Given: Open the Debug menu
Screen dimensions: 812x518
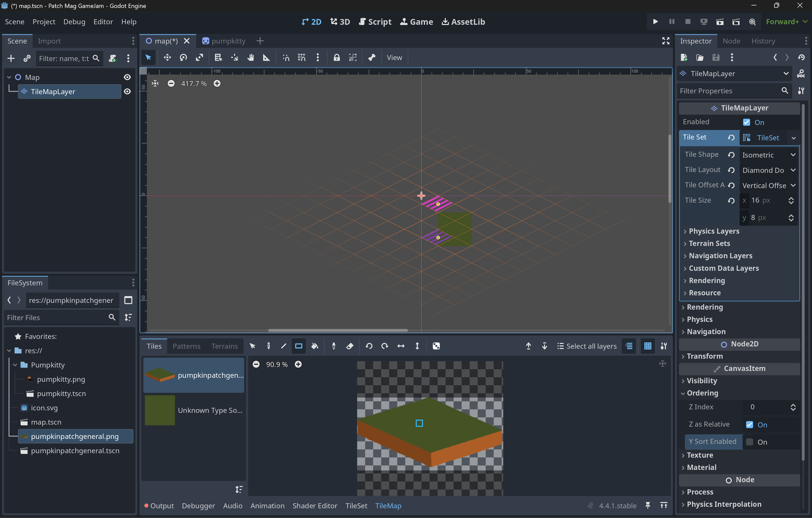Looking at the screenshot, I should coord(74,22).
